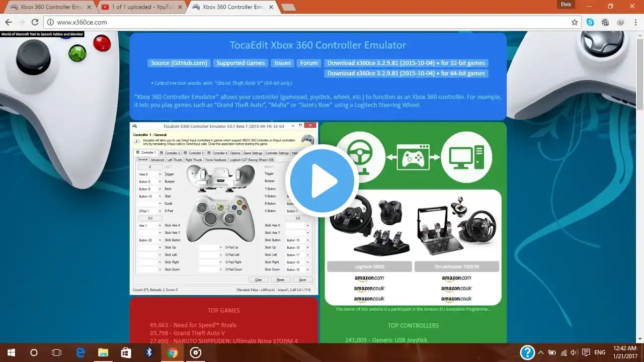
Task: Check the battery status tray icon
Action: pyautogui.click(x=552, y=352)
